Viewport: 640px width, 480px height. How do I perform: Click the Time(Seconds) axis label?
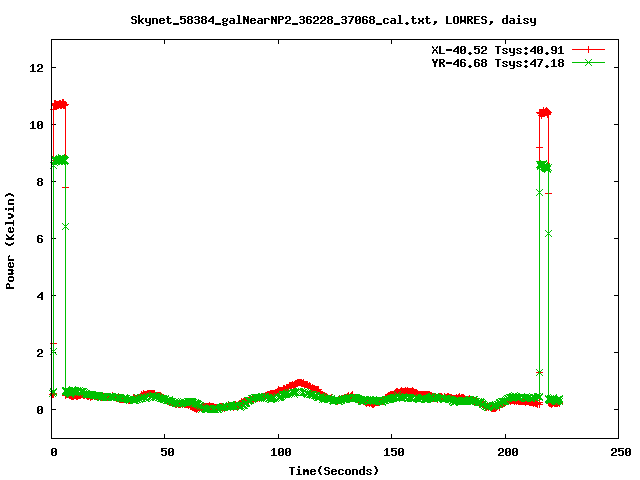click(x=333, y=471)
